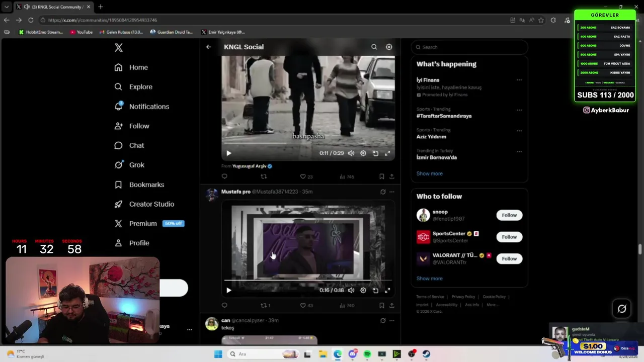Follow the SportsCenter account
This screenshot has width=644, height=362.
tap(509, 237)
